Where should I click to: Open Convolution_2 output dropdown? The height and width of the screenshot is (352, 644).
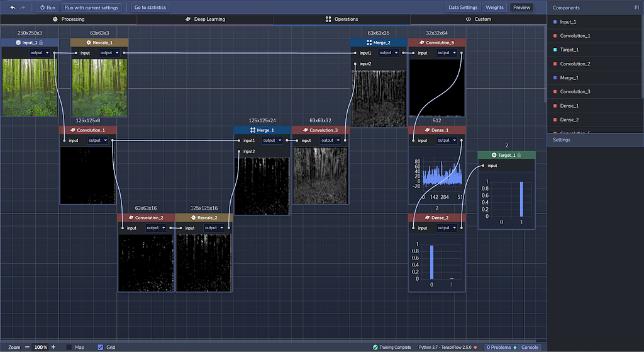pyautogui.click(x=156, y=228)
